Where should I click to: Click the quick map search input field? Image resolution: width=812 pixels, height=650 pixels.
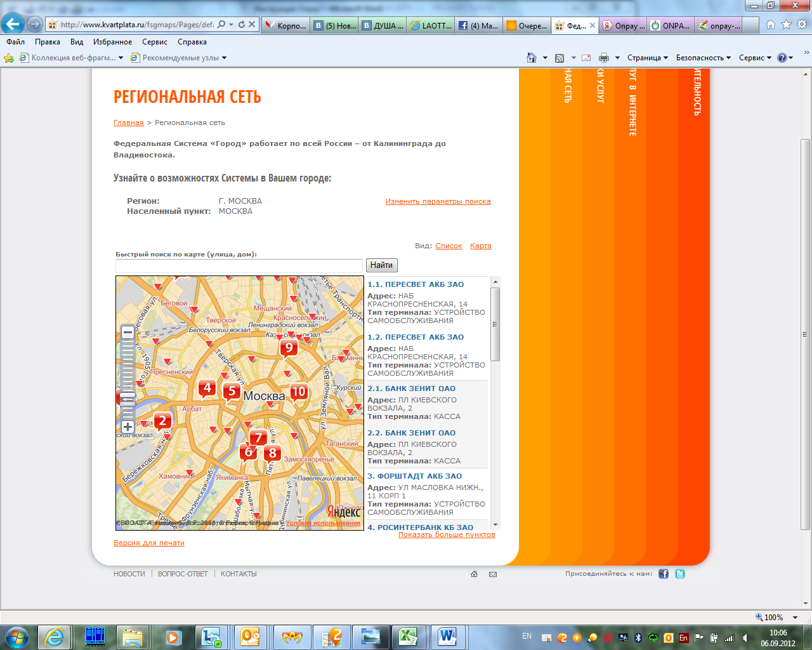pos(239,265)
